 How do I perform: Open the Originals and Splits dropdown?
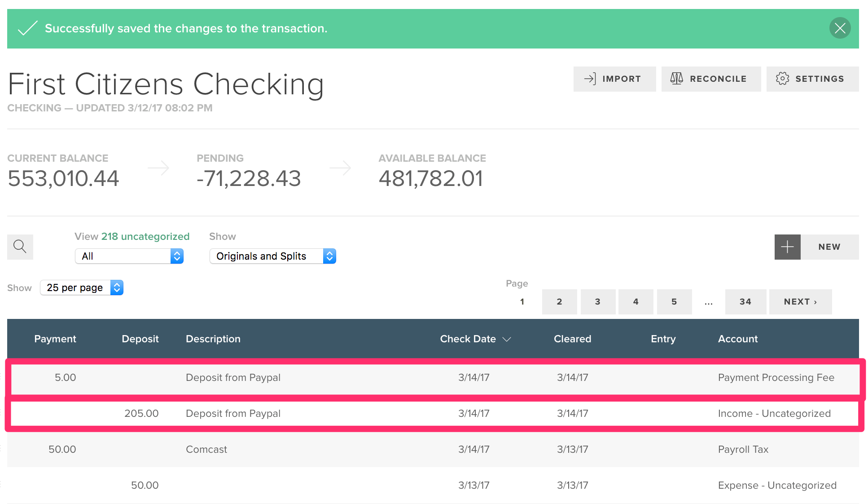pos(273,256)
